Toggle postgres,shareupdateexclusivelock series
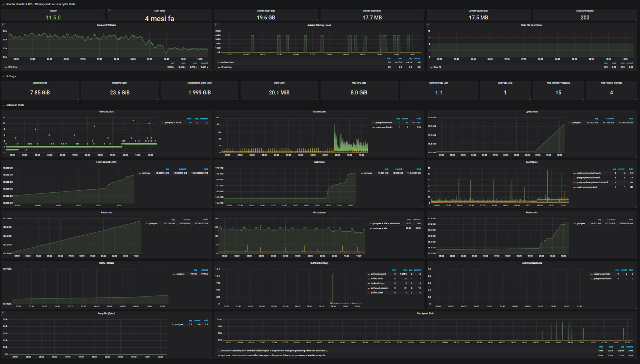Screen dimensions: 640x364 click(592, 182)
